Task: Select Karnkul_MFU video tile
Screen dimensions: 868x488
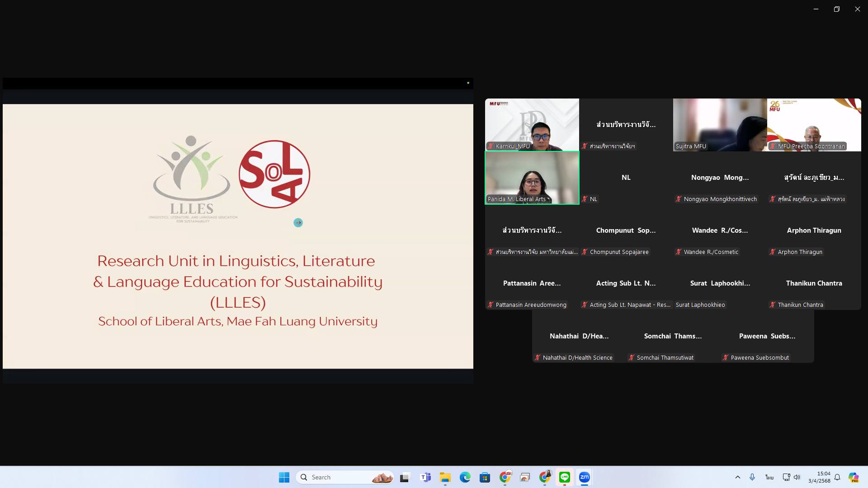Action: click(x=532, y=125)
